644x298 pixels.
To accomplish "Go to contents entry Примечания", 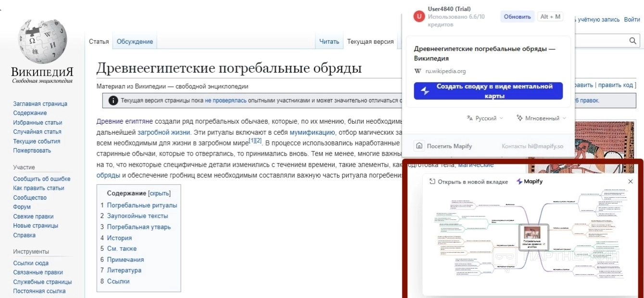I will click(x=125, y=259).
